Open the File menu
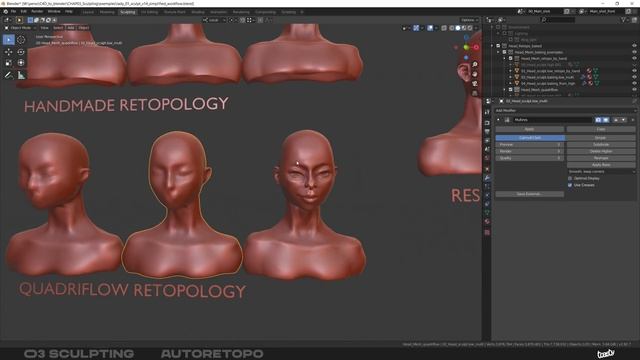Screen dimensions: 640x360 (13, 12)
